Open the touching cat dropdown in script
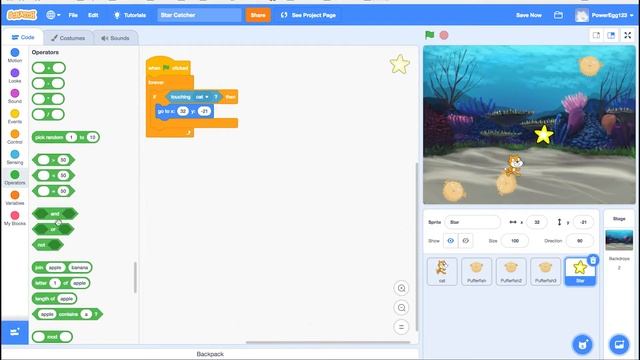The width and height of the screenshot is (640, 360). click(x=202, y=97)
